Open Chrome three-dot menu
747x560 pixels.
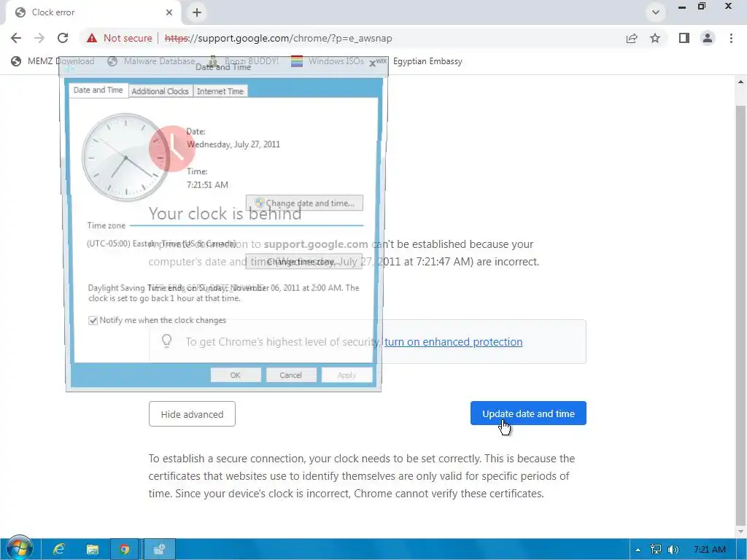point(731,38)
